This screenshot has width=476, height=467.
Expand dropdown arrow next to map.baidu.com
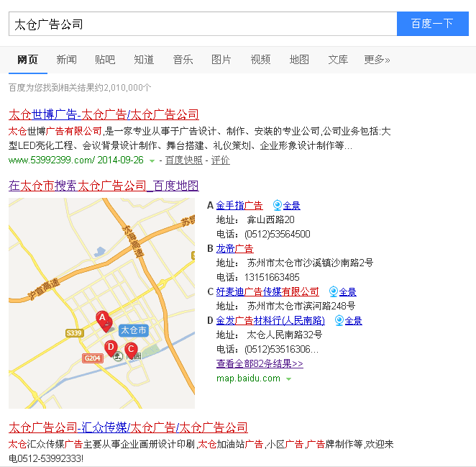[x=288, y=378]
